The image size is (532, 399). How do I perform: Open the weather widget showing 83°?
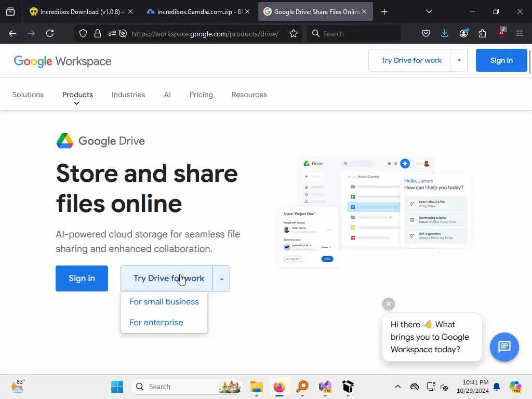18,386
